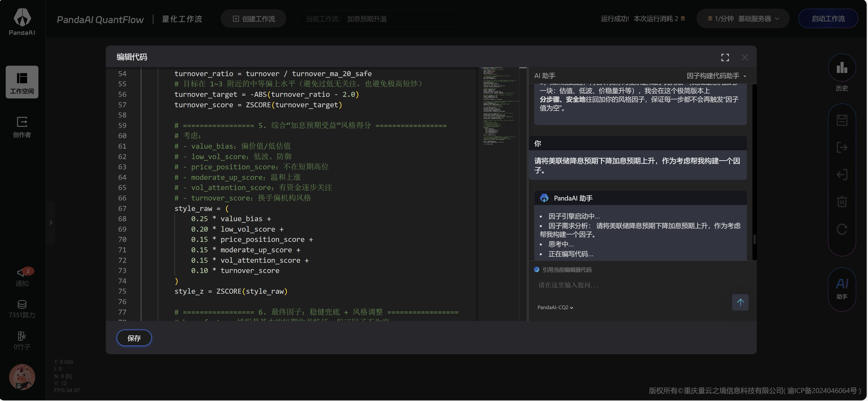Click the 保存 save button
This screenshot has width=868, height=401.
pos(134,338)
